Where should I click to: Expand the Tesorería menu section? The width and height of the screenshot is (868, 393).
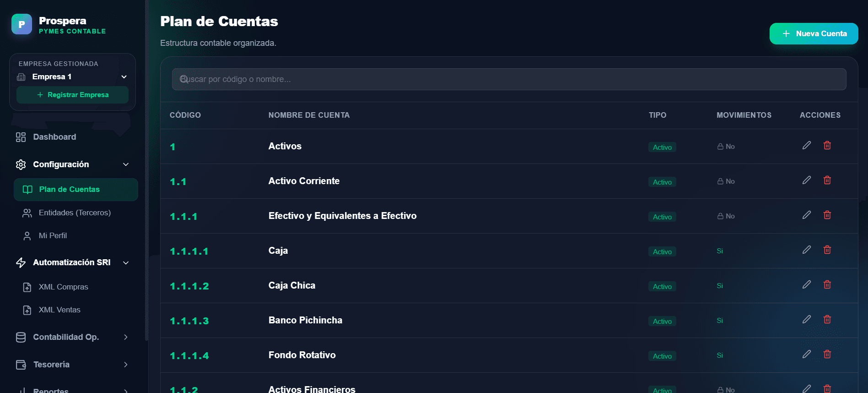pos(72,365)
